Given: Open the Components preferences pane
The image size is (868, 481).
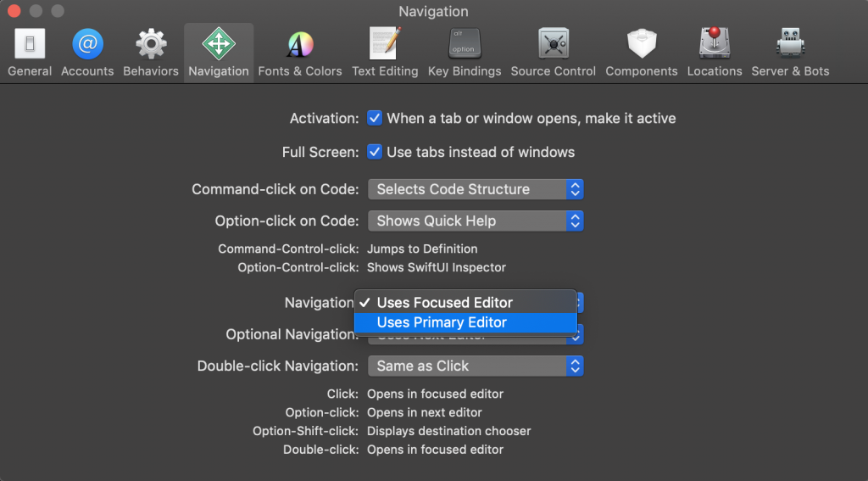Looking at the screenshot, I should pos(642,53).
